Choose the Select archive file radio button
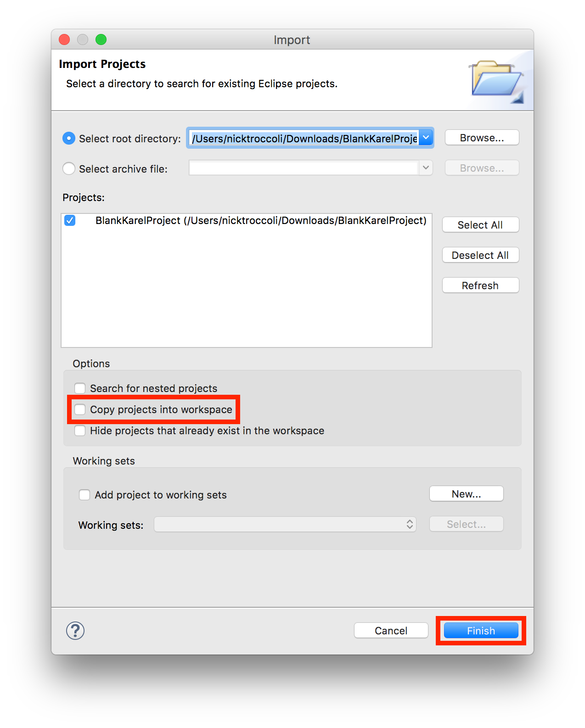This screenshot has height=728, width=585. (69, 168)
